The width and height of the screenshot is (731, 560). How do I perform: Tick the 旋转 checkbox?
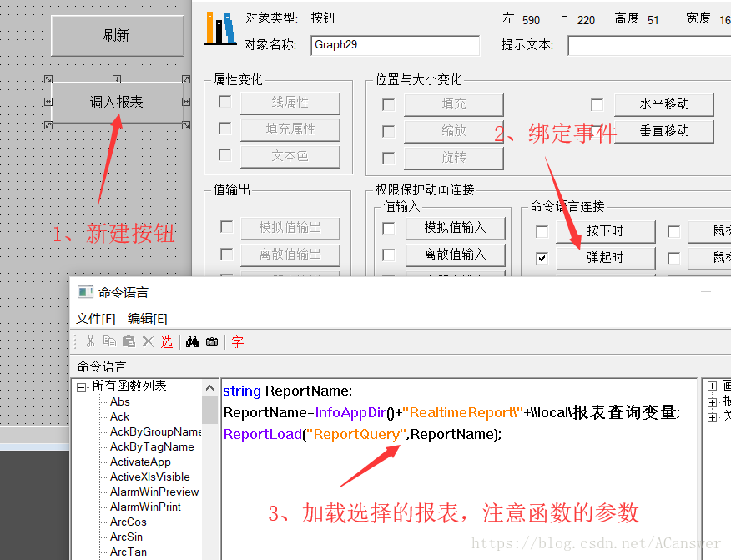tap(388, 158)
